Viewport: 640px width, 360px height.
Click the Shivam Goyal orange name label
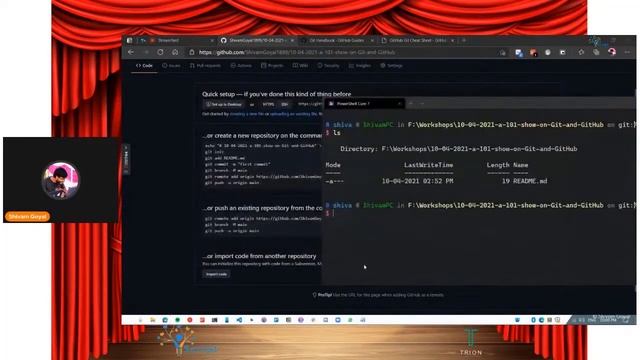27,216
